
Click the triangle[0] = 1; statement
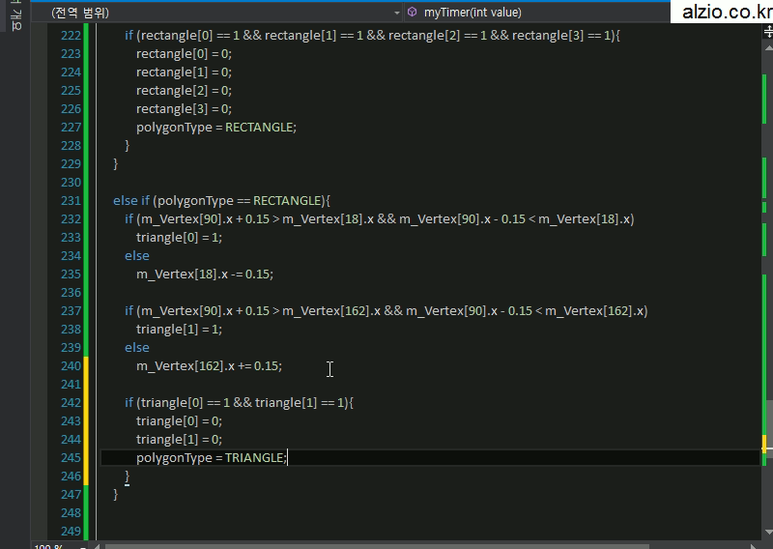[179, 238]
